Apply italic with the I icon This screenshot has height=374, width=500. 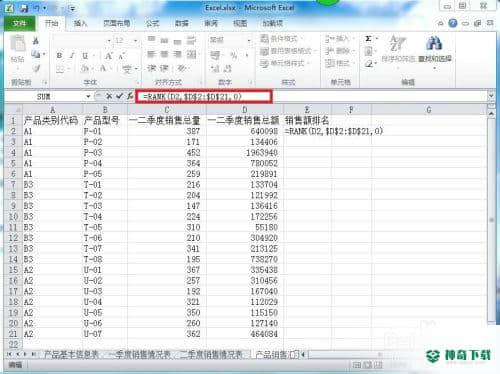click(x=72, y=56)
